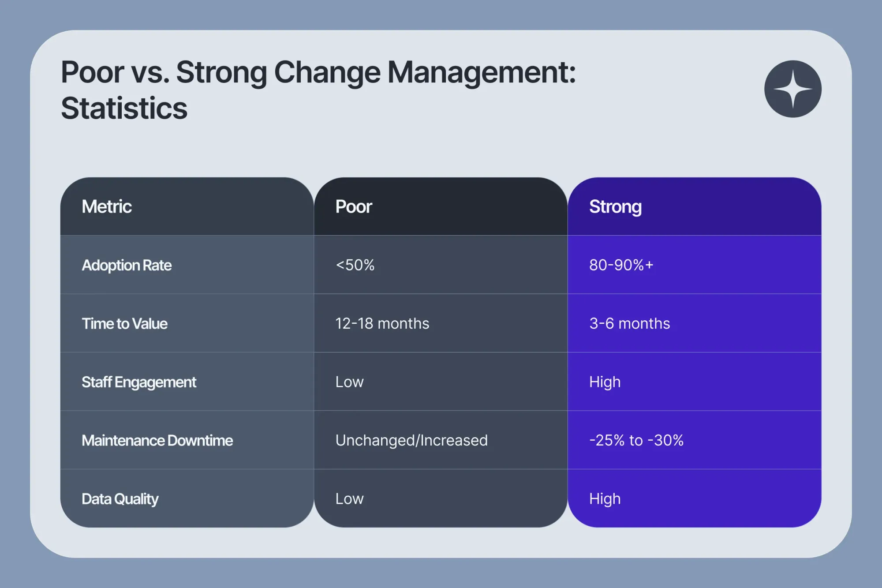Click the 3-6 months cell
This screenshot has height=588, width=882.
point(629,324)
